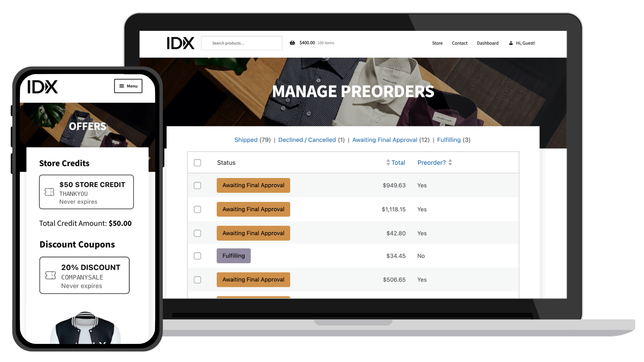Click the Preorder sort toggle icon
The width and height of the screenshot is (644, 362).
click(x=450, y=162)
